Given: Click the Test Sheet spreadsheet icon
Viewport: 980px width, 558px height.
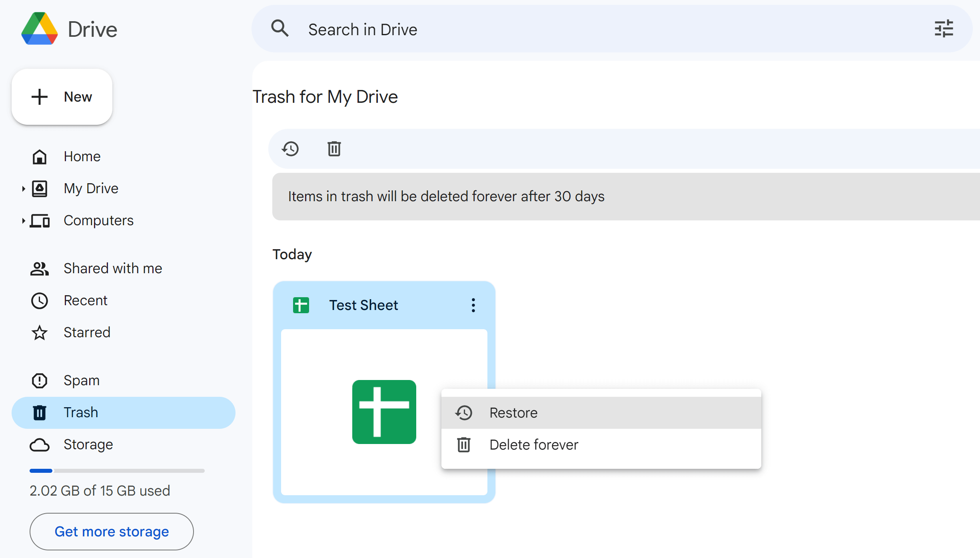Looking at the screenshot, I should tap(383, 412).
